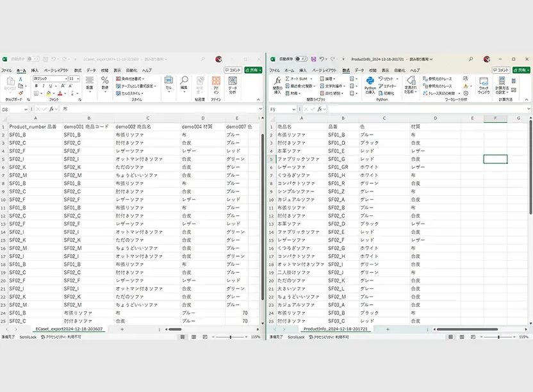Open the Watch Window (ウォッチウィンドウ) icon

[x=484, y=82]
